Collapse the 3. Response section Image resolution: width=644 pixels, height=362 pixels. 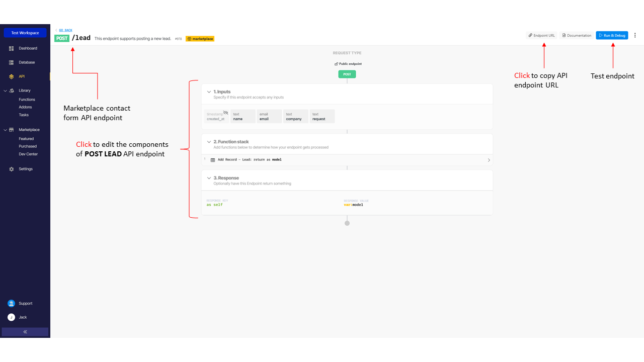[209, 178]
